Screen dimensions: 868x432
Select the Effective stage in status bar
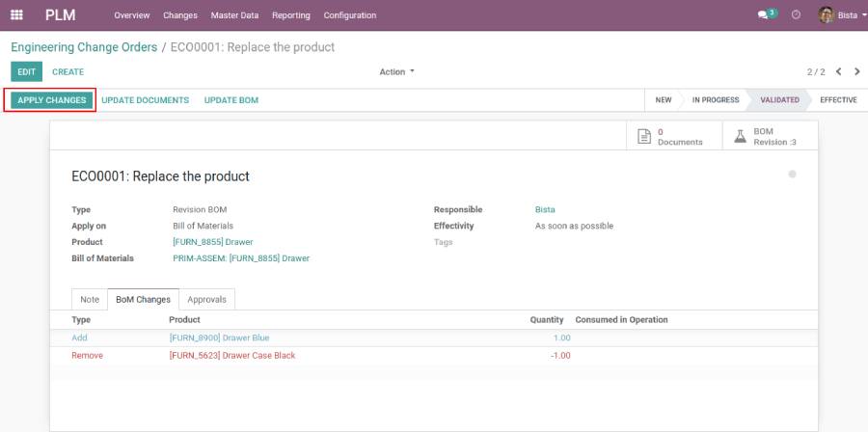point(837,100)
